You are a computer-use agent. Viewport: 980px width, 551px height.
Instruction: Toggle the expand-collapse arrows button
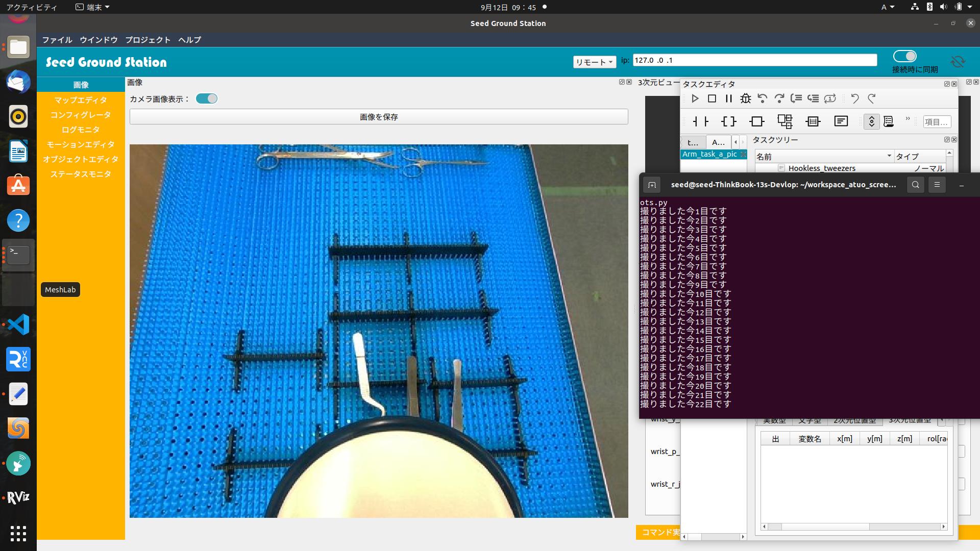click(871, 121)
